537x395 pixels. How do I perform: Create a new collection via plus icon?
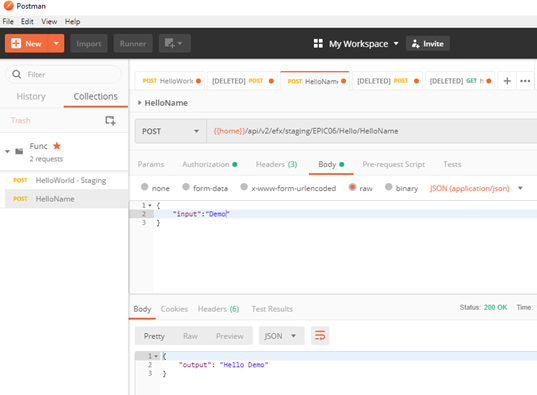pyautogui.click(x=110, y=121)
